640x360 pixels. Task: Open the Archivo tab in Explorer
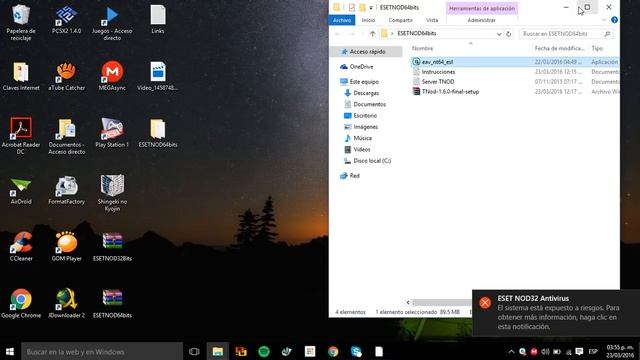(342, 20)
